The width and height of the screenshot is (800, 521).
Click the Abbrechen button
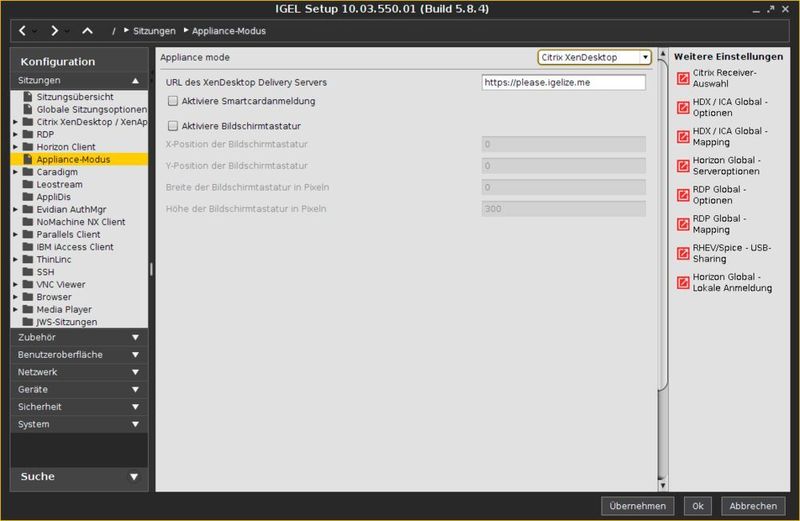tap(753, 505)
